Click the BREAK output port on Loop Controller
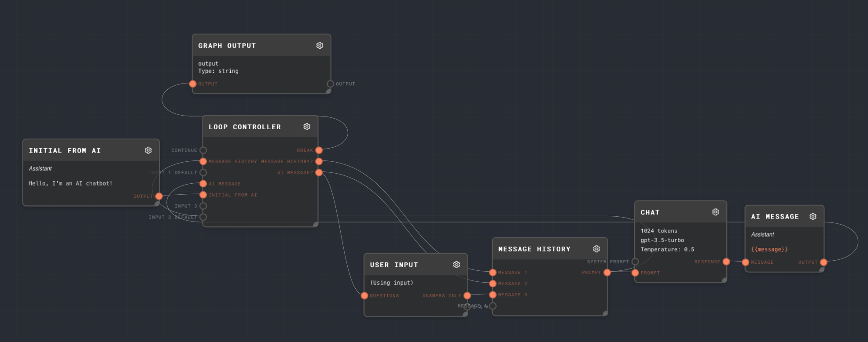 click(319, 150)
